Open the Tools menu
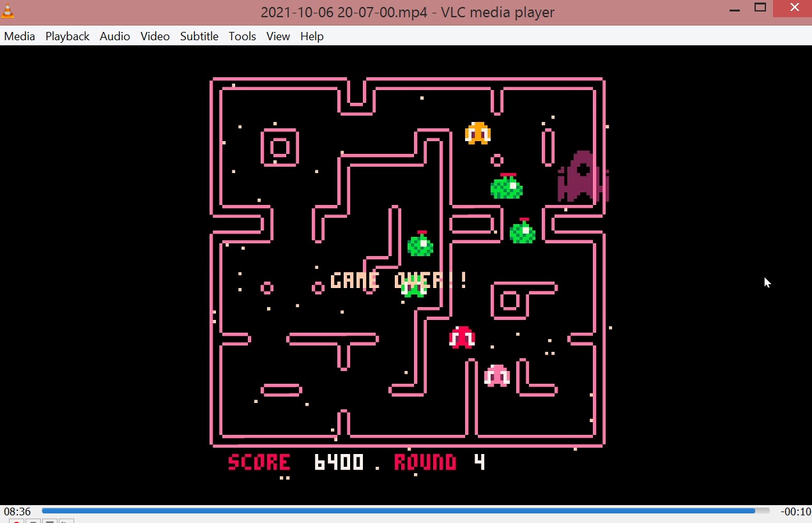This screenshot has width=812, height=523. tap(242, 36)
